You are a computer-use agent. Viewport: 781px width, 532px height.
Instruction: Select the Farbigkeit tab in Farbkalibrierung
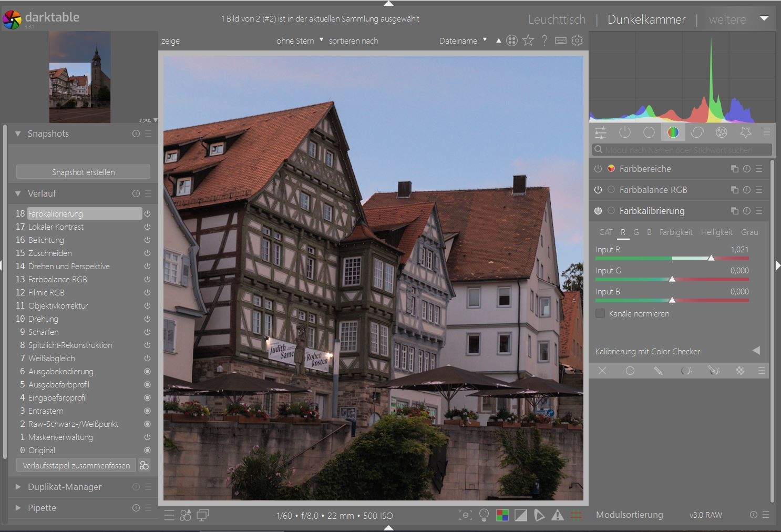[x=675, y=232]
